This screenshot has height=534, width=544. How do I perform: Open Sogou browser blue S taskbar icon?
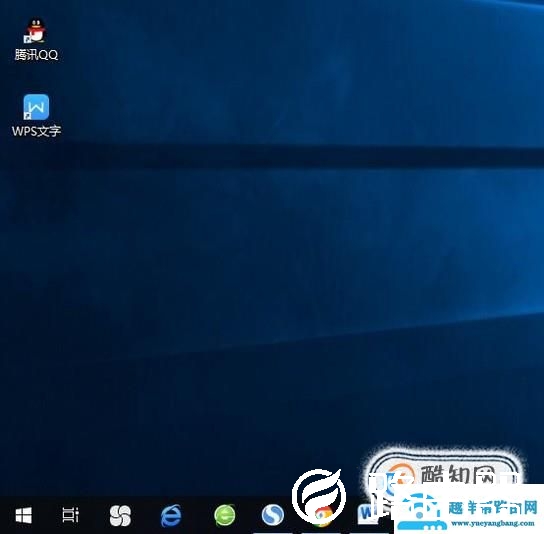click(x=273, y=515)
